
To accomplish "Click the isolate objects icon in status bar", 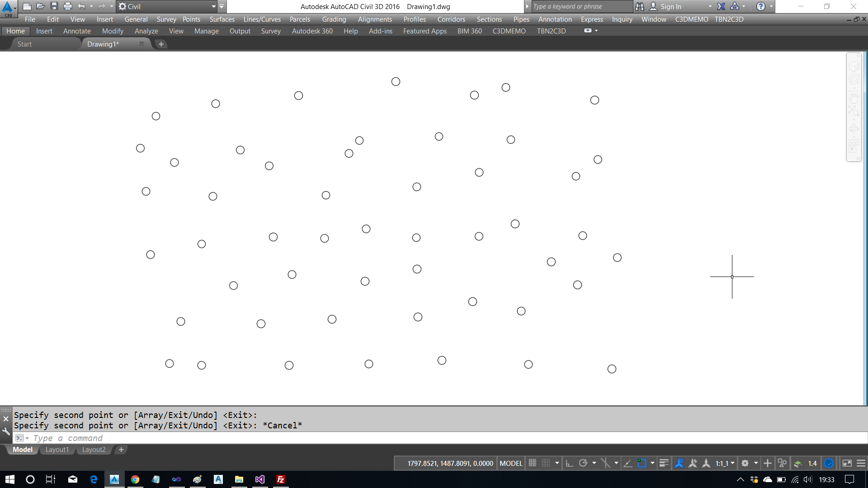I will click(x=782, y=463).
